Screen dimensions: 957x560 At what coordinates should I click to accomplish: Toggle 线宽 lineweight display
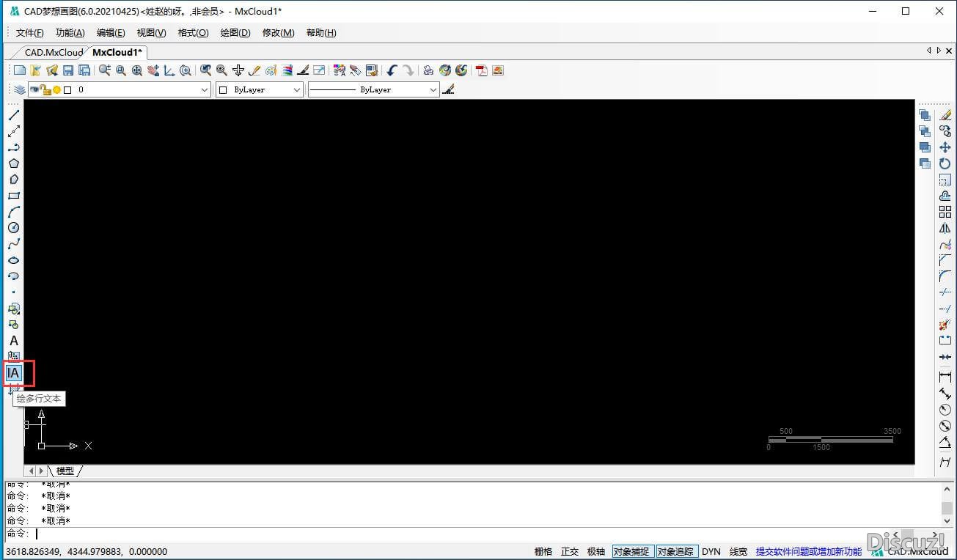738,551
